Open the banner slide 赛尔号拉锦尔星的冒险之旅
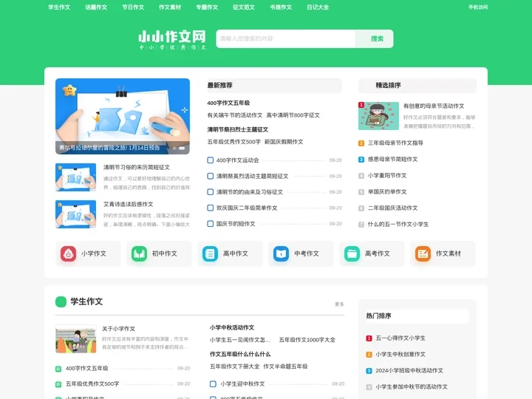This screenshot has height=399, width=532. 123,117
